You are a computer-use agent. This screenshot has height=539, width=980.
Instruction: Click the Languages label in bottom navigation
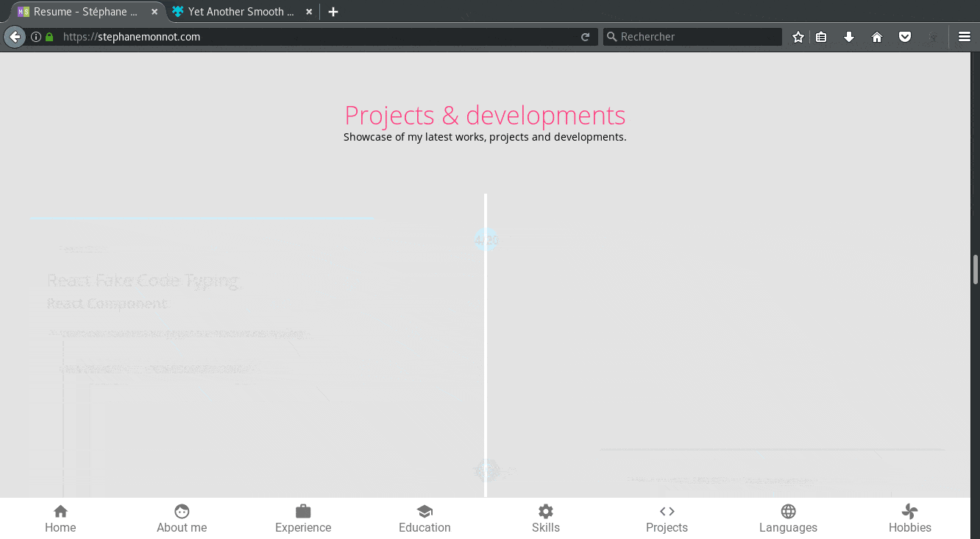click(x=788, y=527)
